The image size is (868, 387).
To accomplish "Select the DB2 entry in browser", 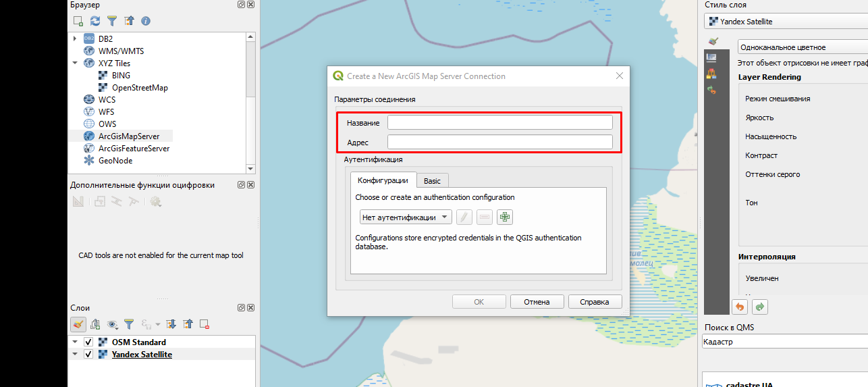I will click(x=105, y=38).
